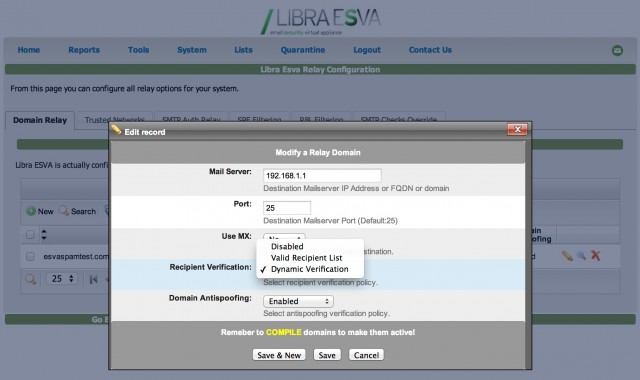Open the Lists menu

[243, 50]
